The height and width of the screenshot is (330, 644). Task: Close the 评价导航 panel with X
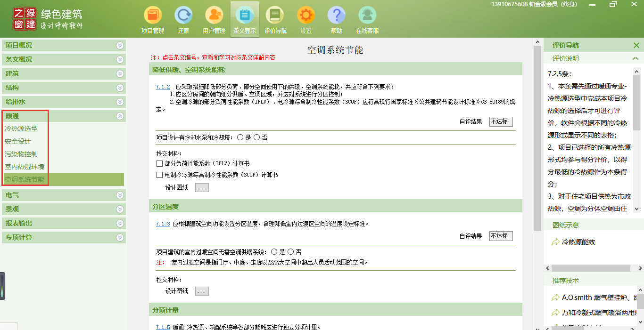[636, 45]
